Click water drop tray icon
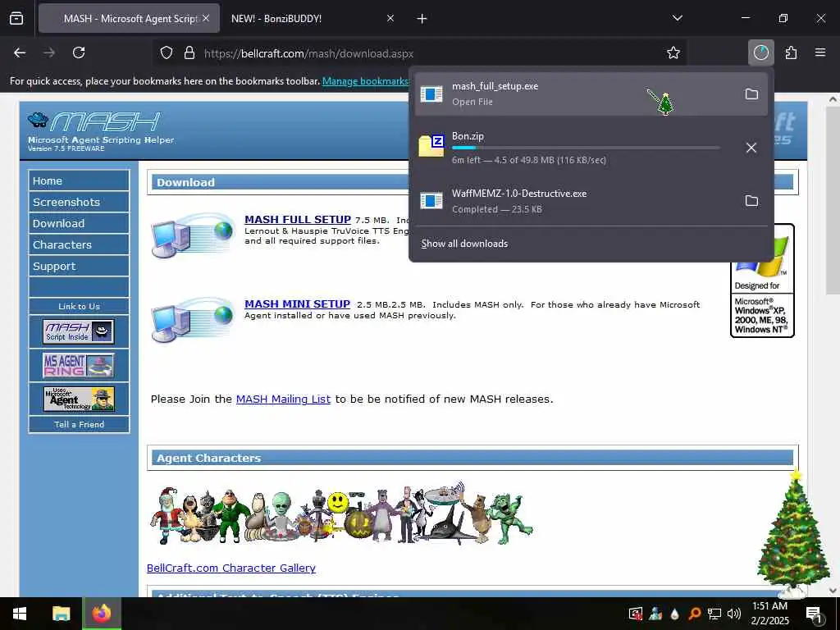 pos(675,614)
